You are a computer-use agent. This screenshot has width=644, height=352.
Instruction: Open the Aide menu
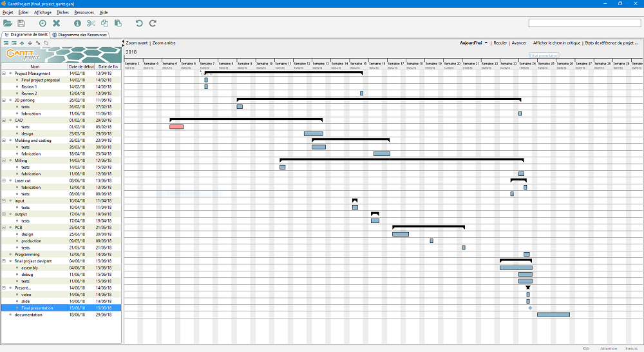[x=104, y=12]
